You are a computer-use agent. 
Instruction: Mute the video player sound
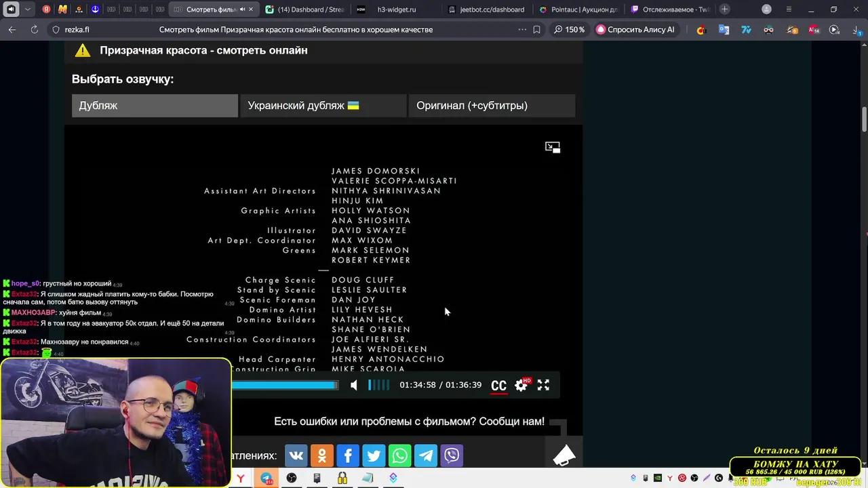pos(354,385)
